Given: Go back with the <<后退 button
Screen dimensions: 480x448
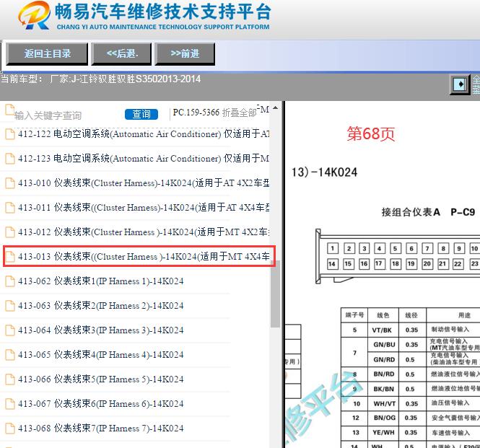Looking at the screenshot, I should [x=121, y=54].
